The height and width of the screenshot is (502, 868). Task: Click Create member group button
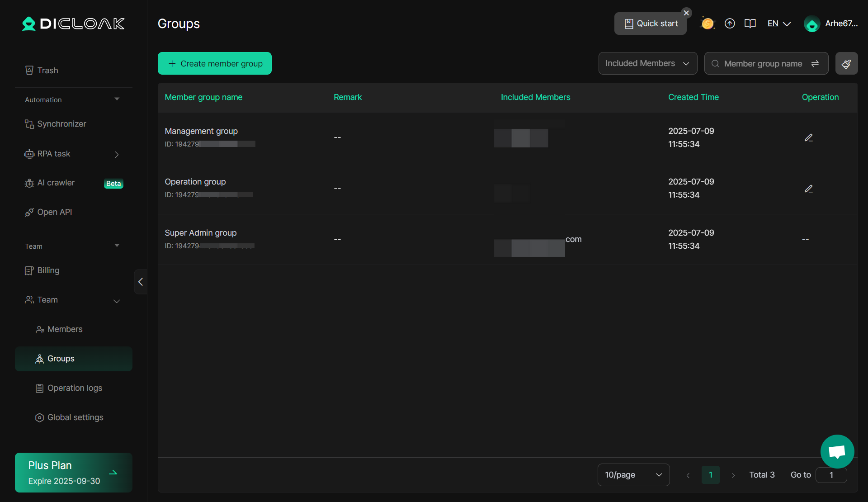(x=214, y=64)
